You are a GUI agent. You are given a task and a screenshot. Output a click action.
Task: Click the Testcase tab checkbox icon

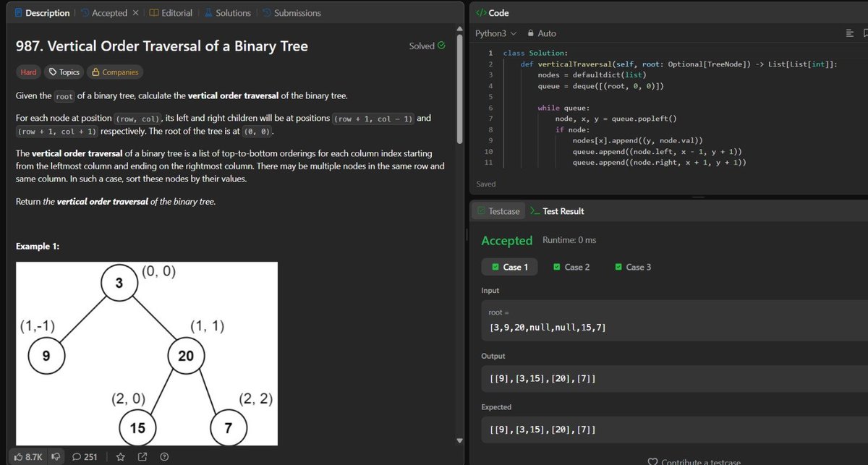482,211
